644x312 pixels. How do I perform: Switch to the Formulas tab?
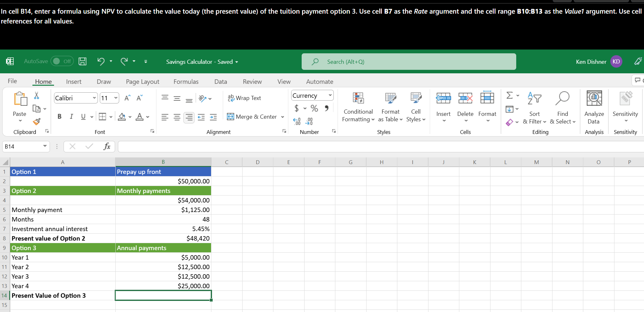186,82
